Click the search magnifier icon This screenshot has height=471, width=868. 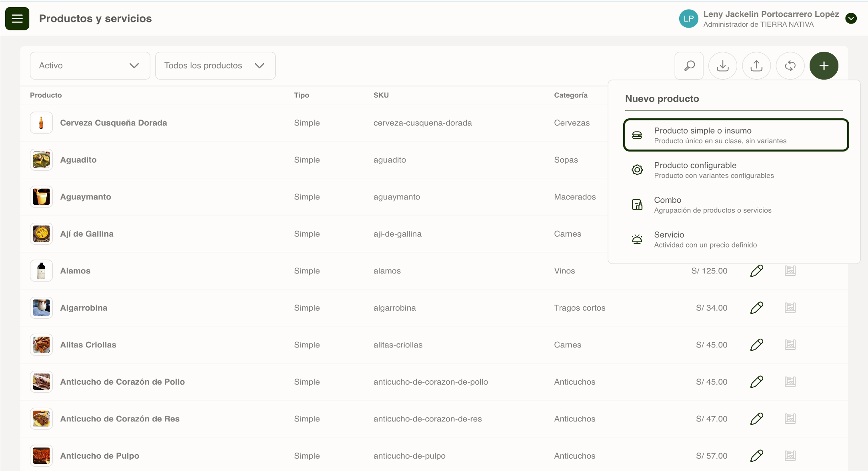689,66
